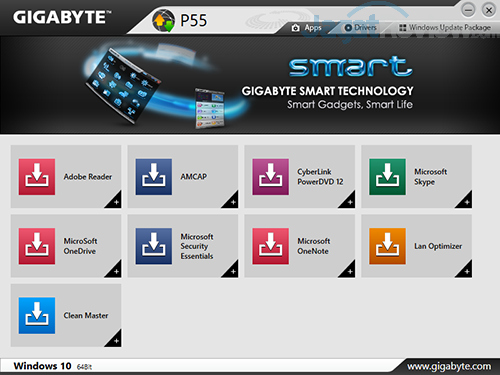Click the Smart Update globe icon beside P55
Viewport: 500px width, 375px height.
pyautogui.click(x=163, y=20)
